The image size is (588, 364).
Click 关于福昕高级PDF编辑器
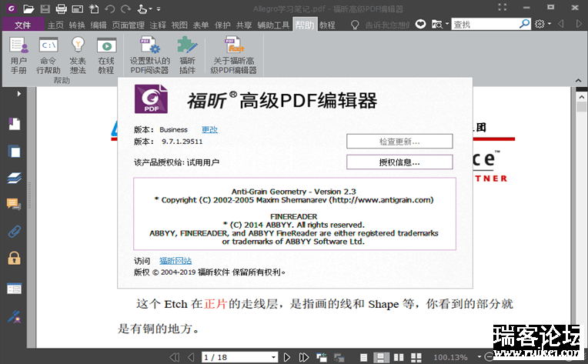[x=234, y=55]
